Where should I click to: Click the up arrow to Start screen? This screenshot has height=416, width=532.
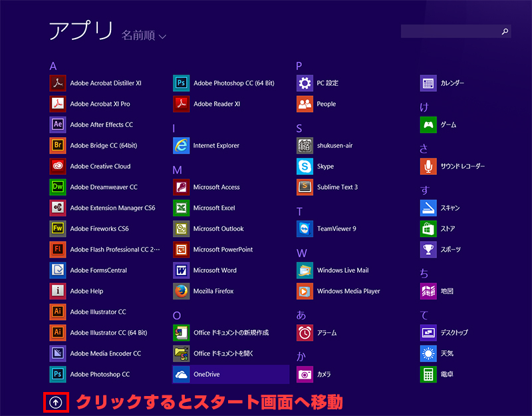(56, 403)
